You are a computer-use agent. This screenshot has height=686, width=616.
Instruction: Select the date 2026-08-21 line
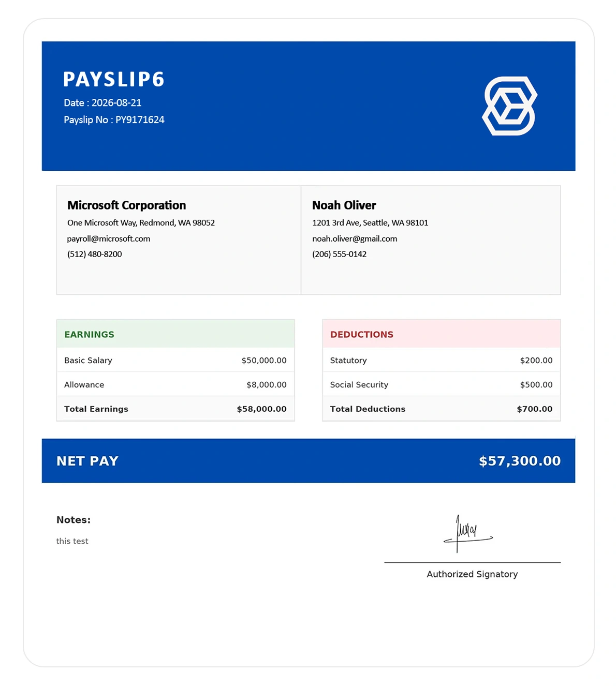click(102, 103)
